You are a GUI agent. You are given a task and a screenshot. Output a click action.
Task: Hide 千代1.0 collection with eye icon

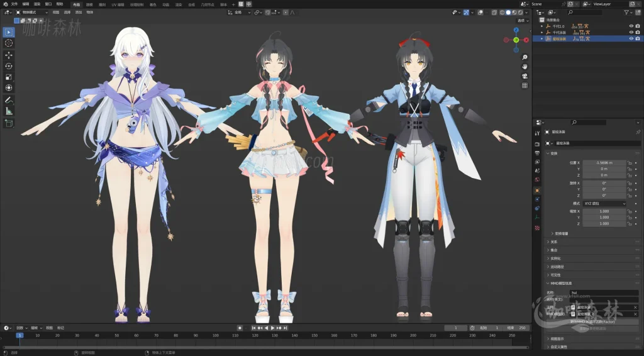click(631, 26)
